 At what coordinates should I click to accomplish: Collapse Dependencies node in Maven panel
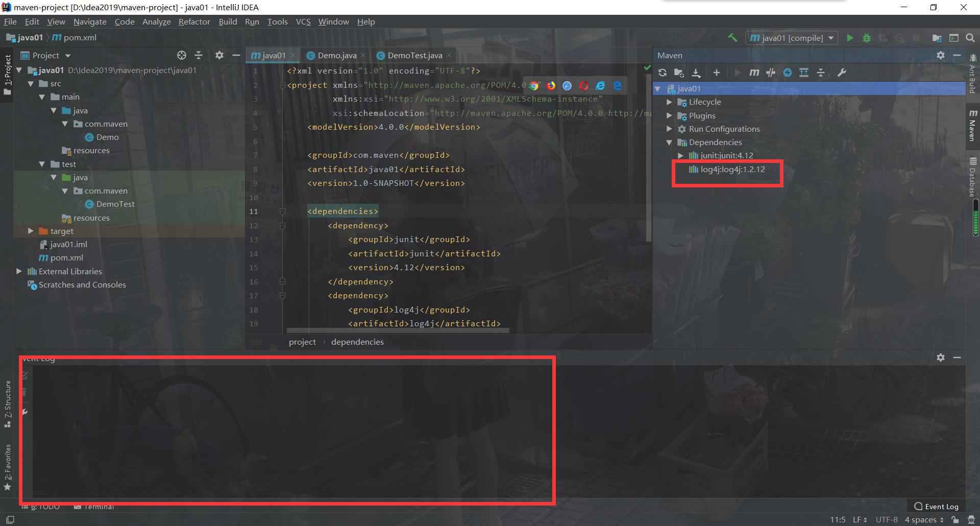(x=669, y=142)
